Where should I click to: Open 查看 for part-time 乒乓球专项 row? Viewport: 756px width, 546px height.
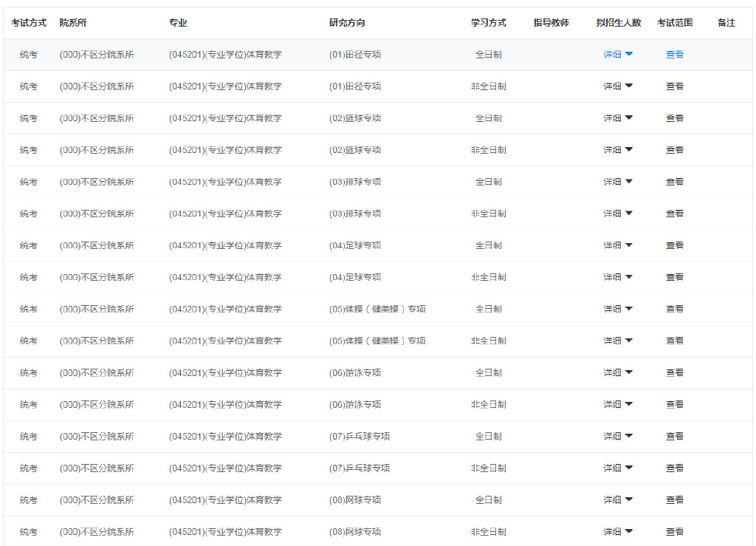pyautogui.click(x=675, y=468)
